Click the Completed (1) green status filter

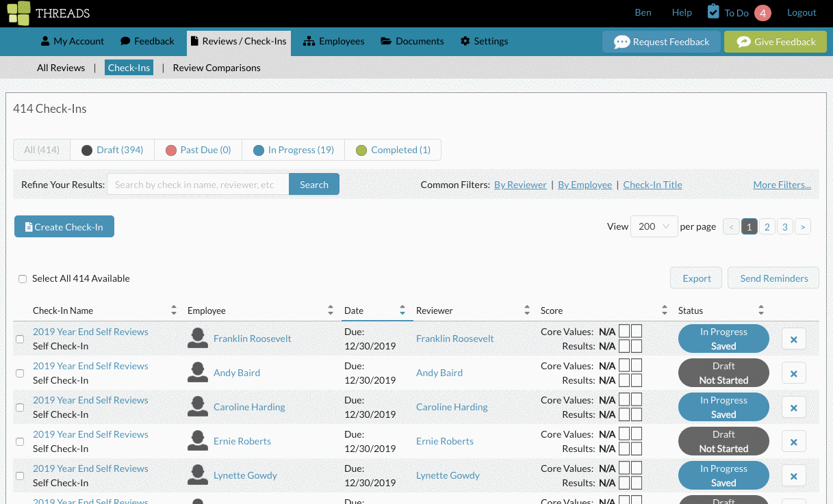[393, 150]
